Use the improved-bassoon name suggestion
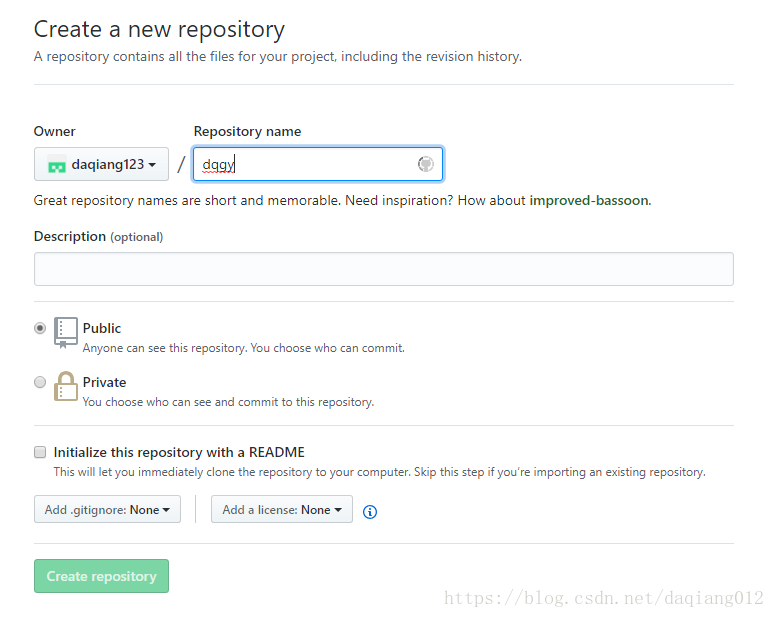The height and width of the screenshot is (618, 775). (x=589, y=200)
